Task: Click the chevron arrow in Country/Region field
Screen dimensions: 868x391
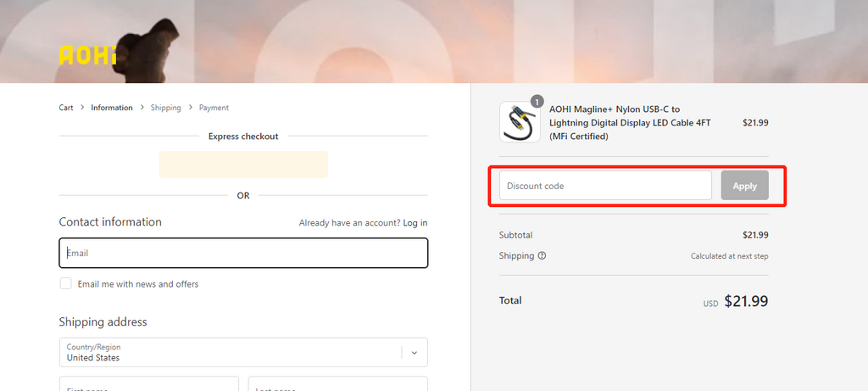Action: click(x=415, y=353)
